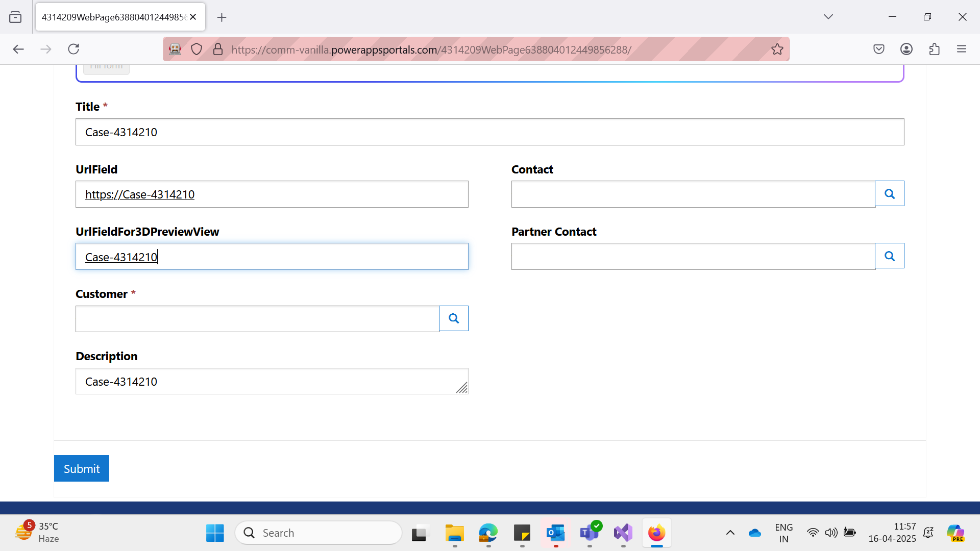The width and height of the screenshot is (980, 551).
Task: Click the Description text area resize handle
Action: coord(462,388)
